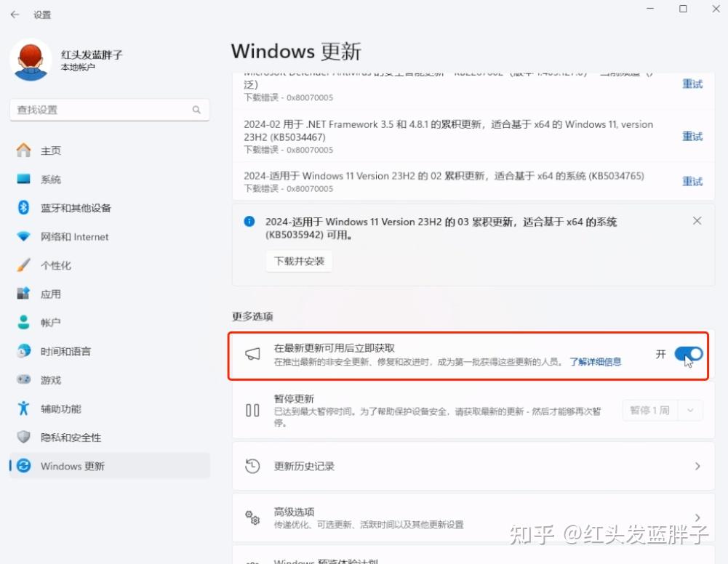728x564 pixels.
Task: Select Windows 更新 sync icon in the sidebar
Action: pyautogui.click(x=23, y=466)
